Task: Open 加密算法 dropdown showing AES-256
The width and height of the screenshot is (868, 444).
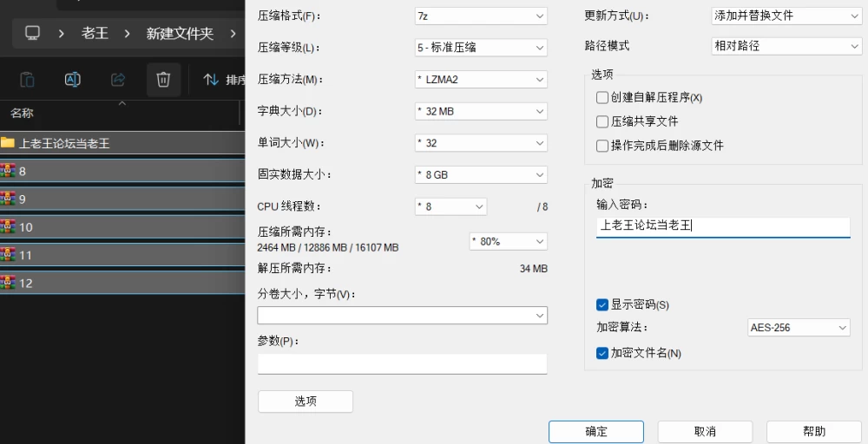Action: coord(799,327)
